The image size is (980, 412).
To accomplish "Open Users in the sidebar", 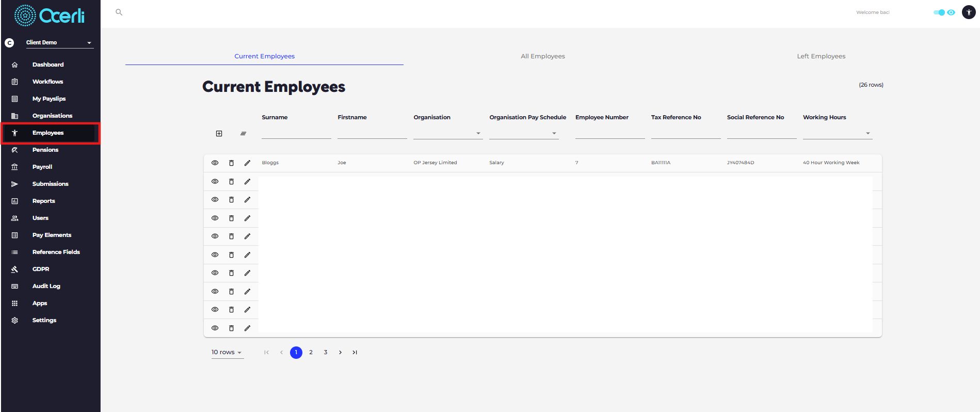I will pyautogui.click(x=40, y=218).
